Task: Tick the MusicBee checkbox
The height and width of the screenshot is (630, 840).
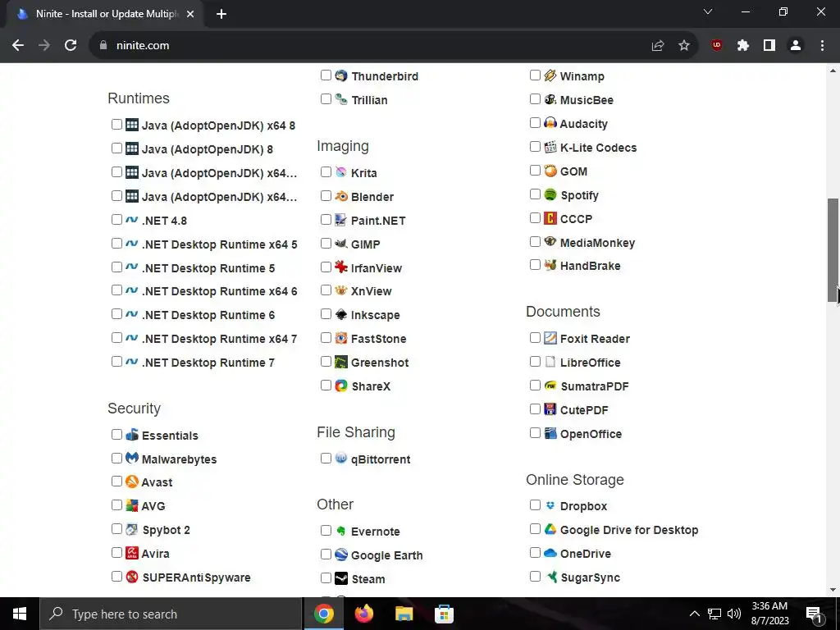Action: 535,99
